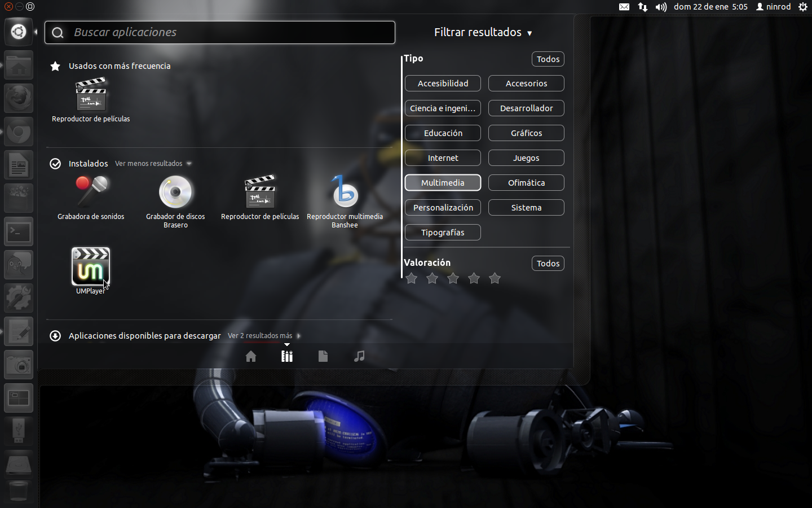This screenshot has height=508, width=812.
Task: Enable the Juegos type filter
Action: click(526, 157)
